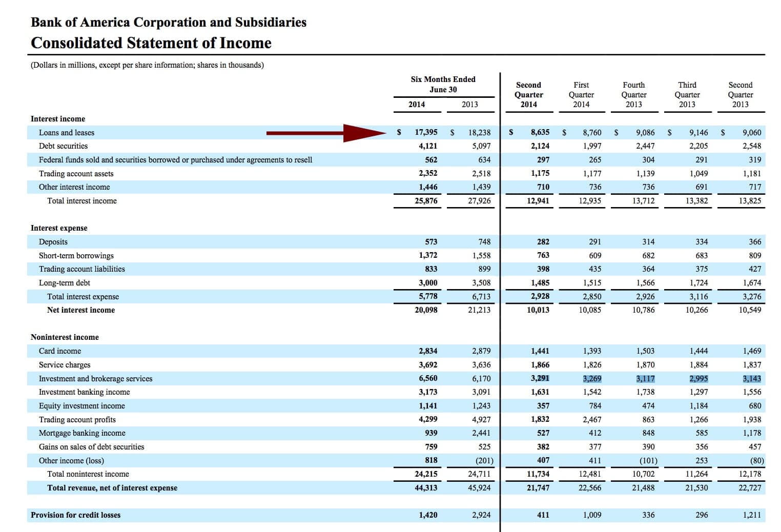Click the Total revenue value 44,313
This screenshot has height=532, width=781.
click(426, 488)
